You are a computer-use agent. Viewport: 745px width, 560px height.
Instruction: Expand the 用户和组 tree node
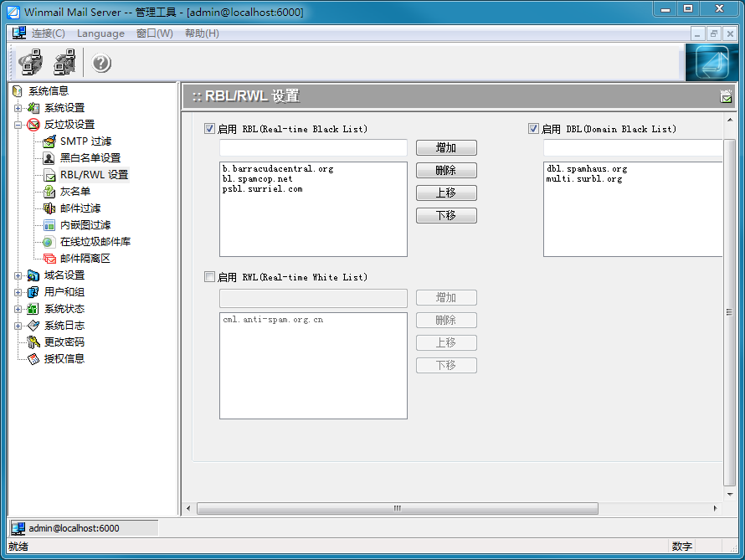(x=18, y=292)
